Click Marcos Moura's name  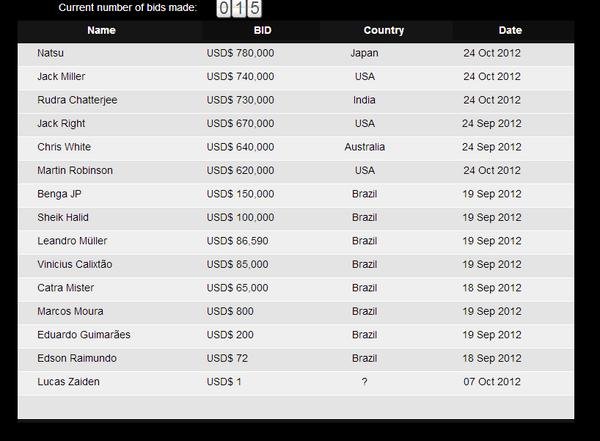coord(69,311)
